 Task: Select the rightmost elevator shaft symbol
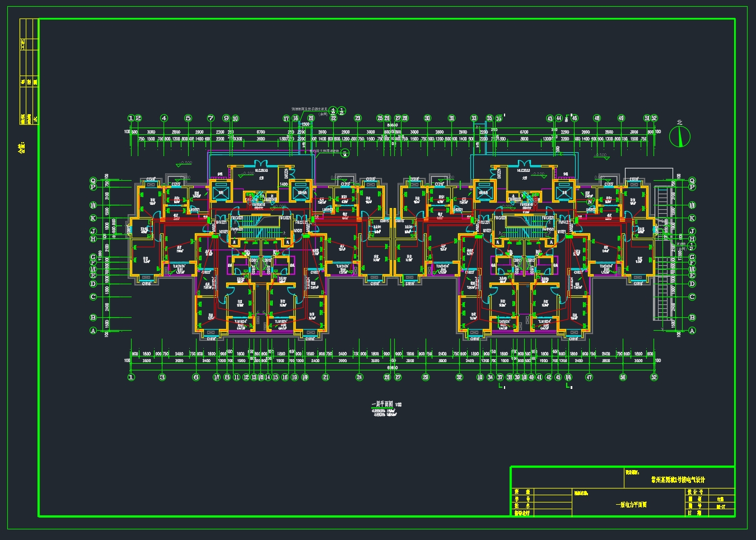[563, 192]
